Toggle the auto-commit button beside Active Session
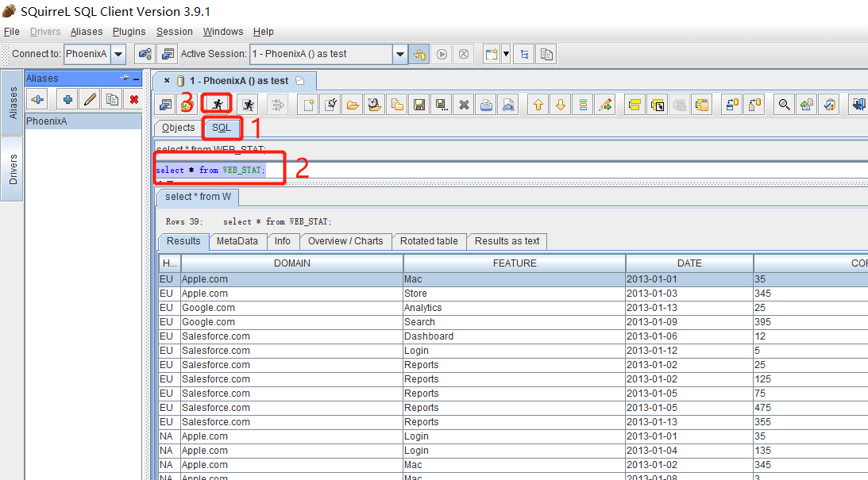 (x=419, y=54)
